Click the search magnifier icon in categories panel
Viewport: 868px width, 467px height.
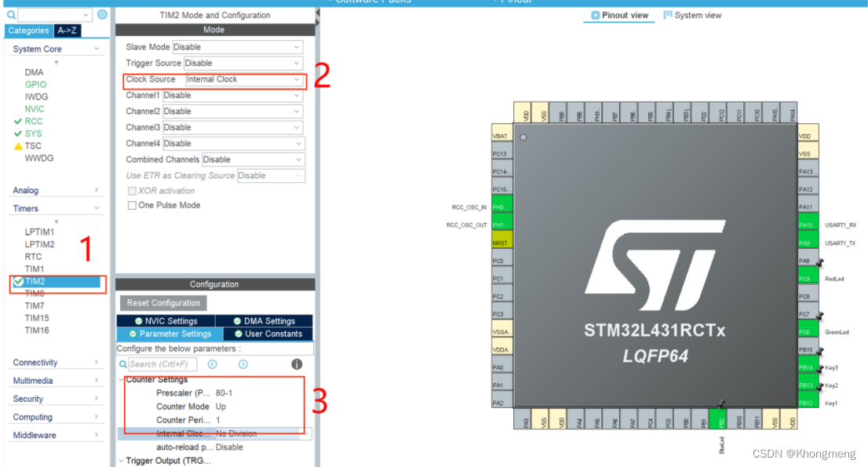point(11,15)
